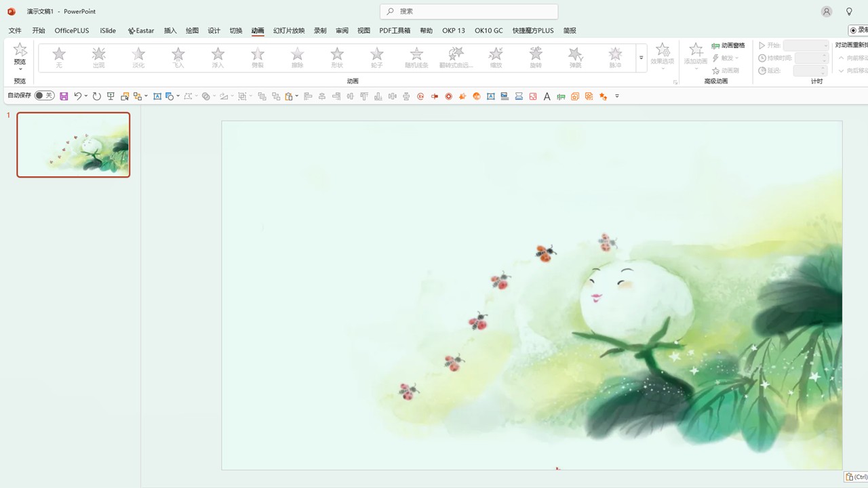Select the Appear (出现) animation effect

99,58
